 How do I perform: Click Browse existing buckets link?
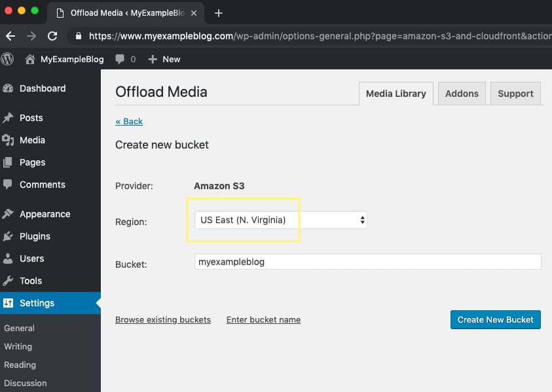163,319
